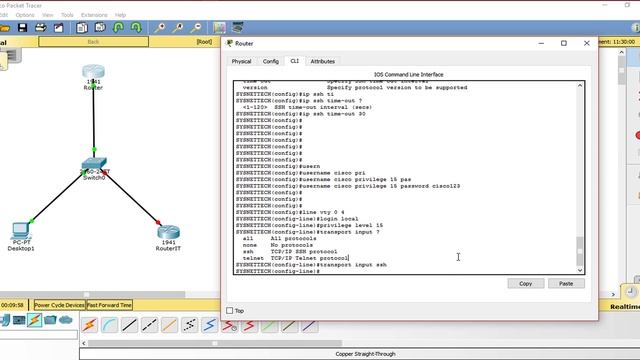Click the [Root] level label
This screenshot has width=640, height=360.
[x=204, y=42]
